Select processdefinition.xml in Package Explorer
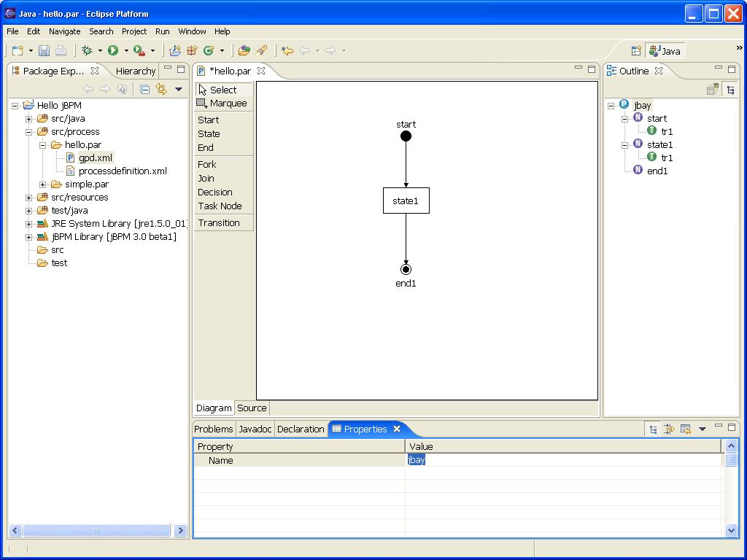747x560 pixels. (x=123, y=171)
